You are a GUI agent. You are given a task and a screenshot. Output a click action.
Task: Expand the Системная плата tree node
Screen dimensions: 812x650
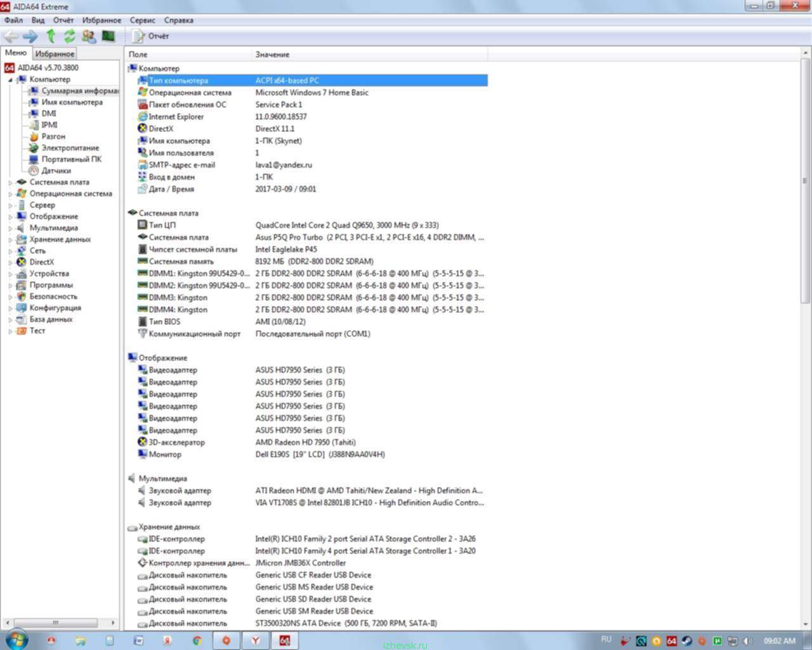[10, 183]
